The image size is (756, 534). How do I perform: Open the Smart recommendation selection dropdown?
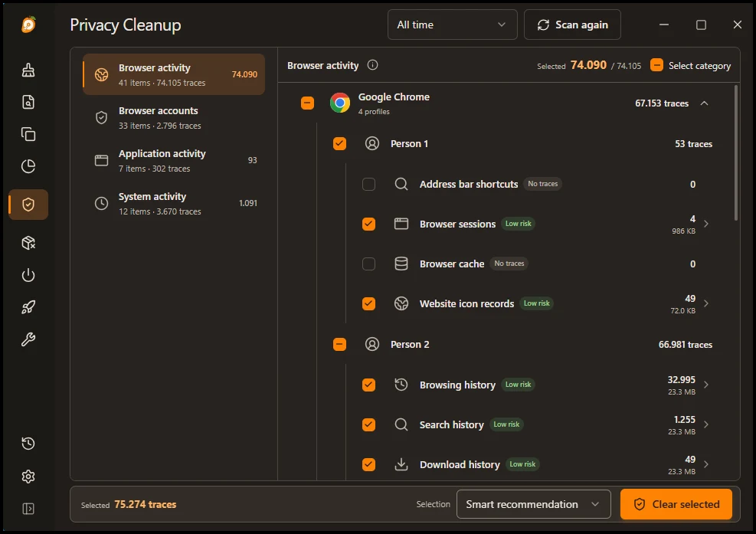coord(534,504)
